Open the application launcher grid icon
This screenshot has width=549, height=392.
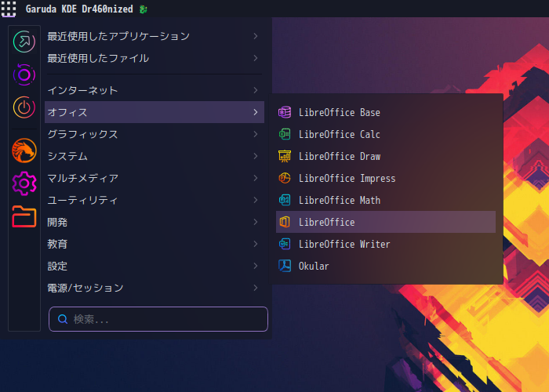[x=9, y=9]
